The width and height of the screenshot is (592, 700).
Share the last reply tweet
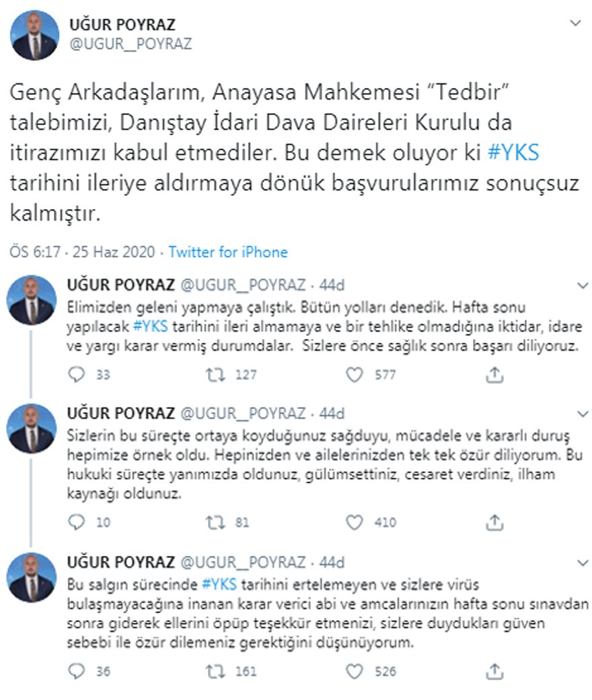click(494, 671)
